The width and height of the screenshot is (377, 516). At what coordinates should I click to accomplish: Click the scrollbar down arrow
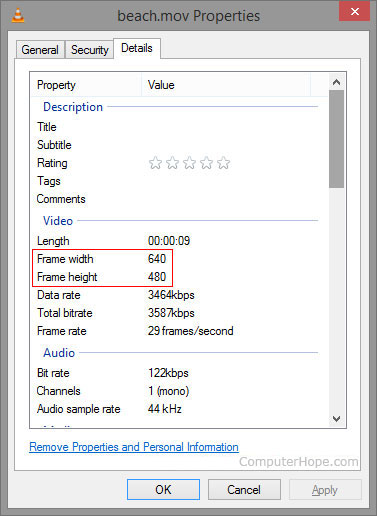click(x=336, y=419)
